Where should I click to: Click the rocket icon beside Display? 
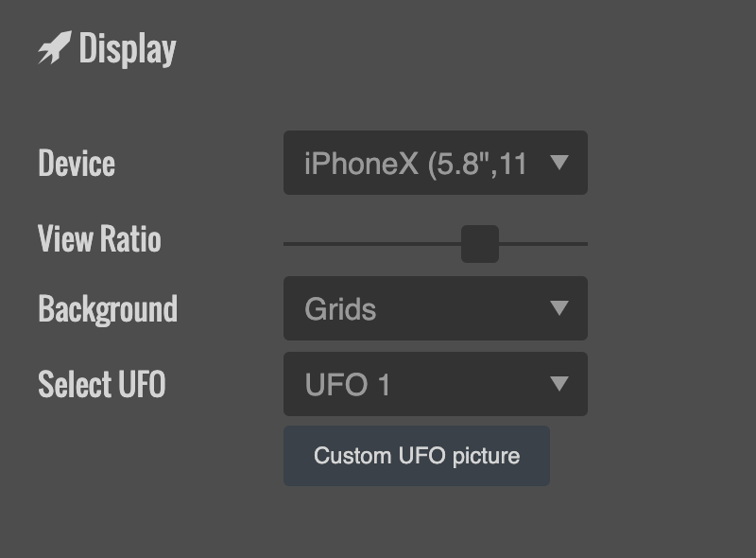tap(54, 48)
